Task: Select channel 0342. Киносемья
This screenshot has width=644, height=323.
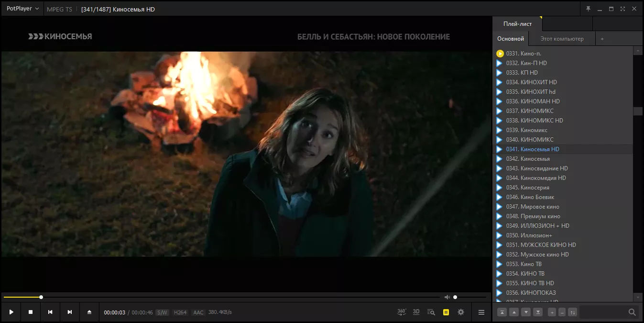Action: (x=563, y=159)
